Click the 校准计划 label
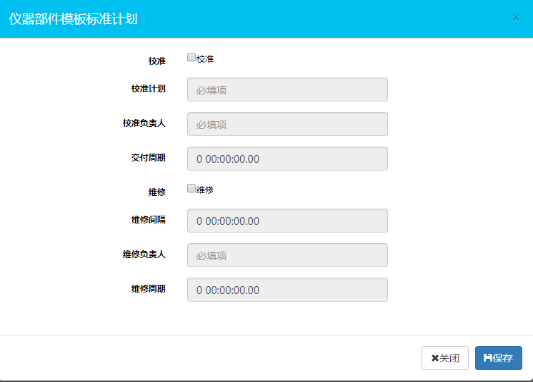This screenshot has width=533, height=382. coord(148,89)
